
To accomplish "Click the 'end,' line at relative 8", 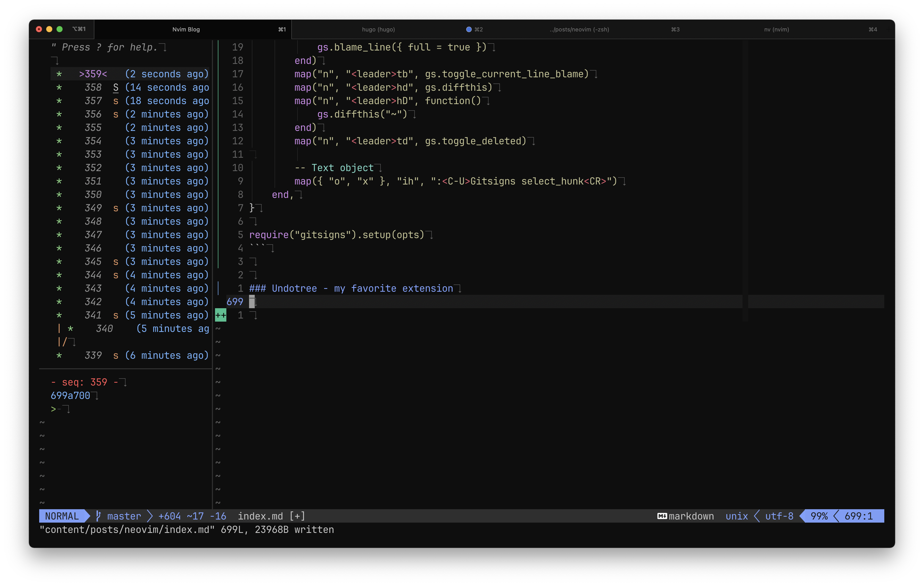I will (283, 195).
